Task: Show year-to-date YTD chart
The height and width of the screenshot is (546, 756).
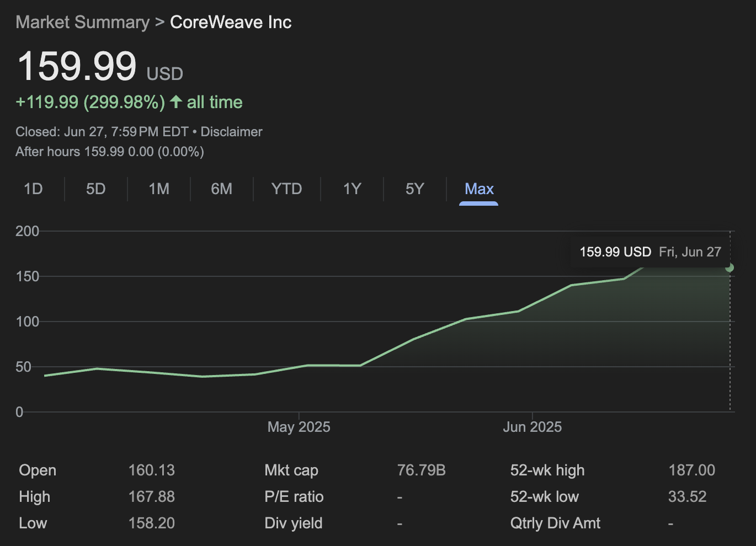Action: coord(286,189)
